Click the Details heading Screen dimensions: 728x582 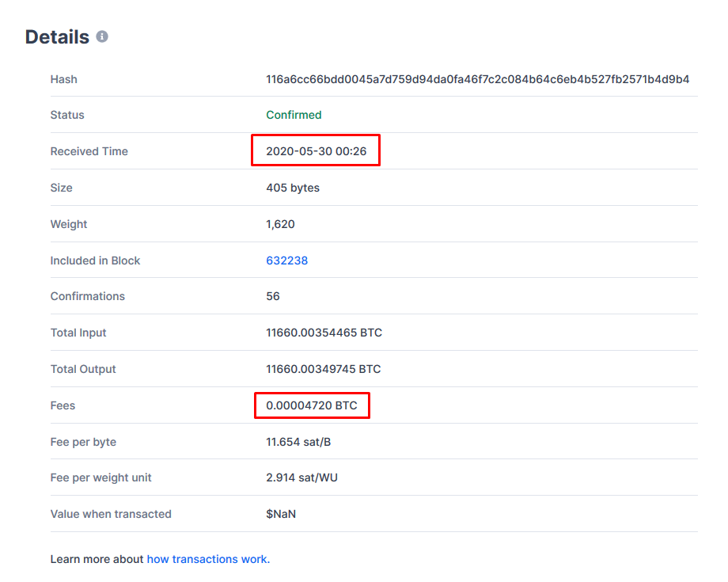tap(59, 36)
